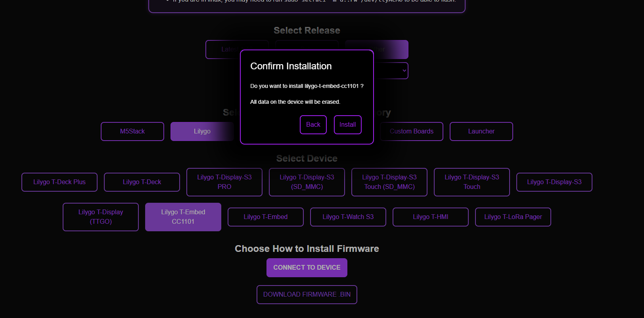Choose Lilygo T-Display-S3 (SD_MMC) device
The image size is (644, 318).
coord(307,182)
